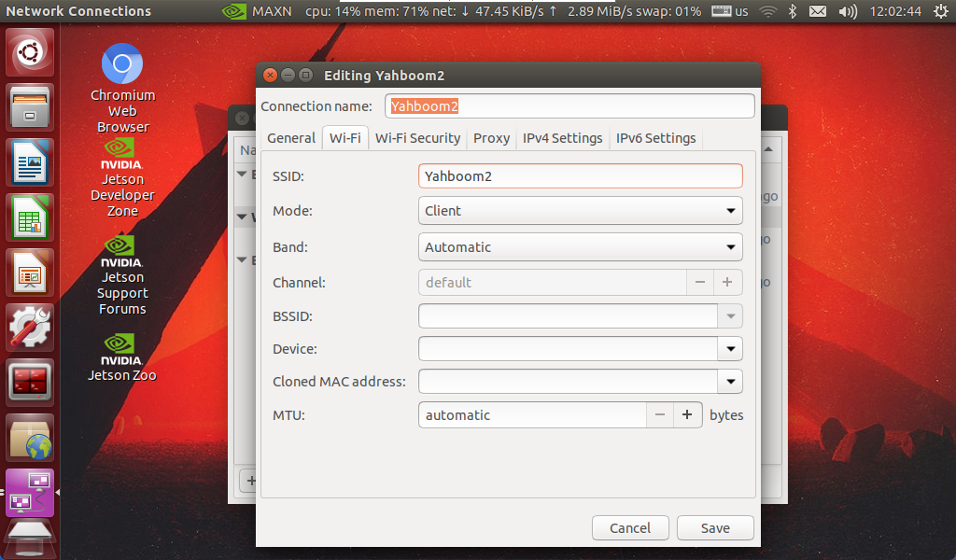Switch to the IPv4 Settings tab
This screenshot has height=560, width=956.
tap(562, 138)
